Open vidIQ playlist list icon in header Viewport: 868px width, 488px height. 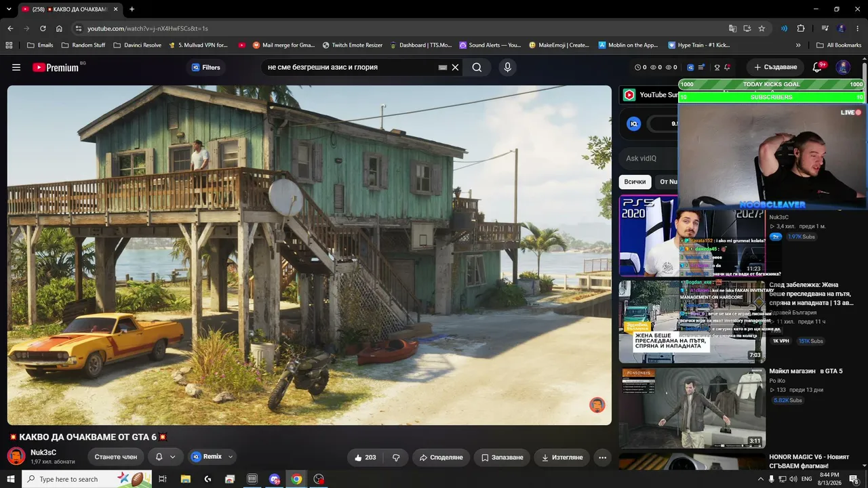(701, 67)
